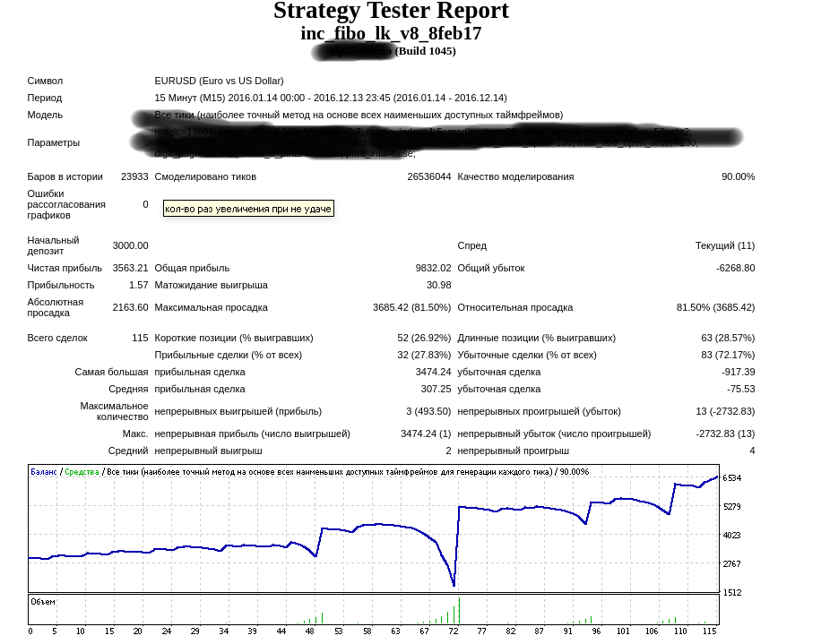The image size is (821, 644).
Task: Select loss trades value '83 (72.17%)'
Action: tap(728, 356)
